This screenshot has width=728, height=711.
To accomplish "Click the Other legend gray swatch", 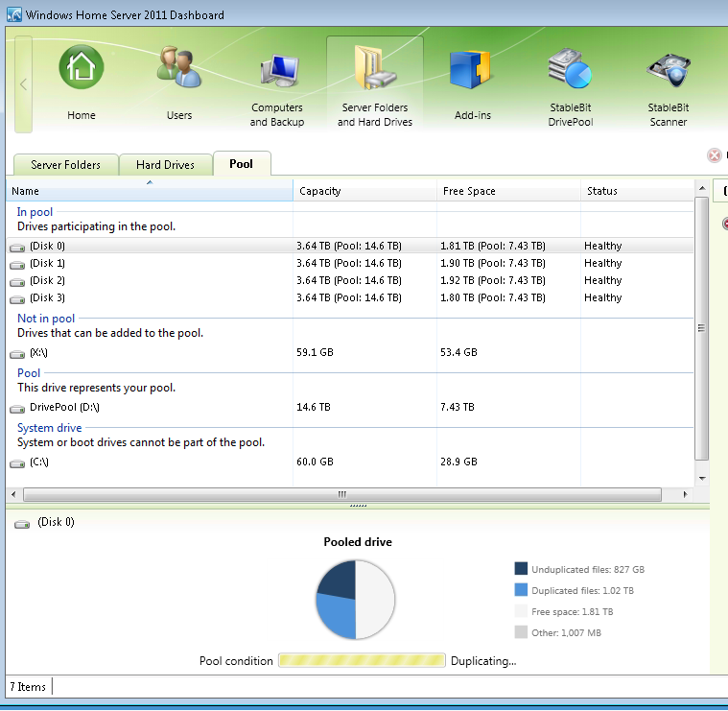I will point(521,632).
